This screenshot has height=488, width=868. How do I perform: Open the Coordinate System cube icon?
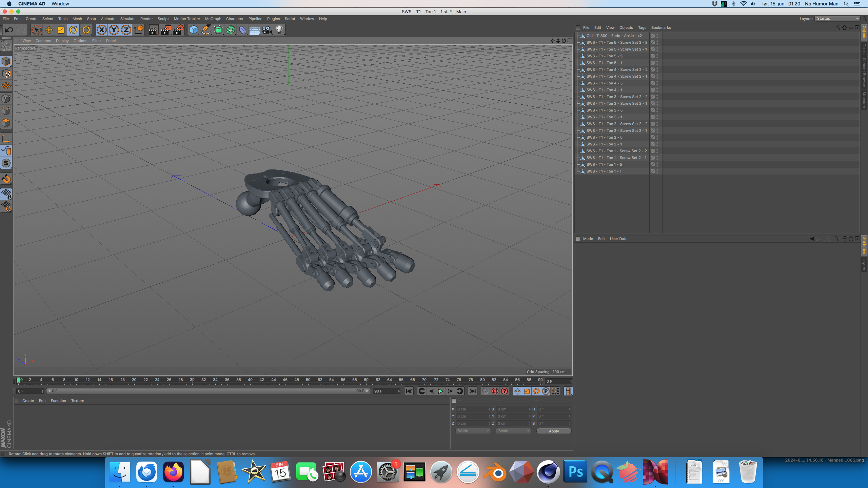(138, 30)
